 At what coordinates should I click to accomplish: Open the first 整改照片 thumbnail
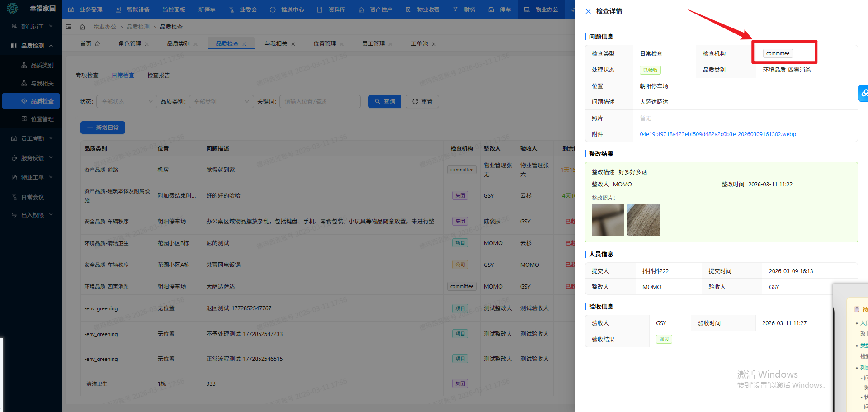click(608, 220)
